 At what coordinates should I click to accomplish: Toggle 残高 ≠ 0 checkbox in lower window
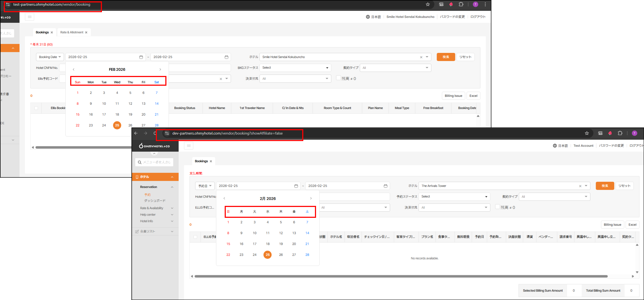(497, 207)
